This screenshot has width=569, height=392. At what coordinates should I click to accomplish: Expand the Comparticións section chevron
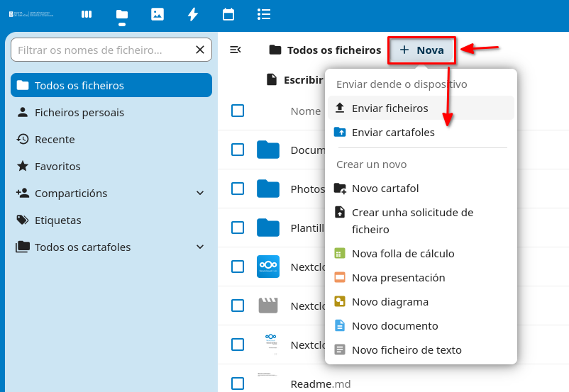coord(200,193)
